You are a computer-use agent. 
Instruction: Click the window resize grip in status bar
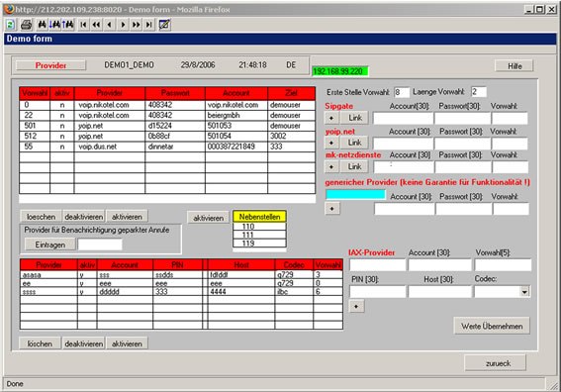(554, 385)
